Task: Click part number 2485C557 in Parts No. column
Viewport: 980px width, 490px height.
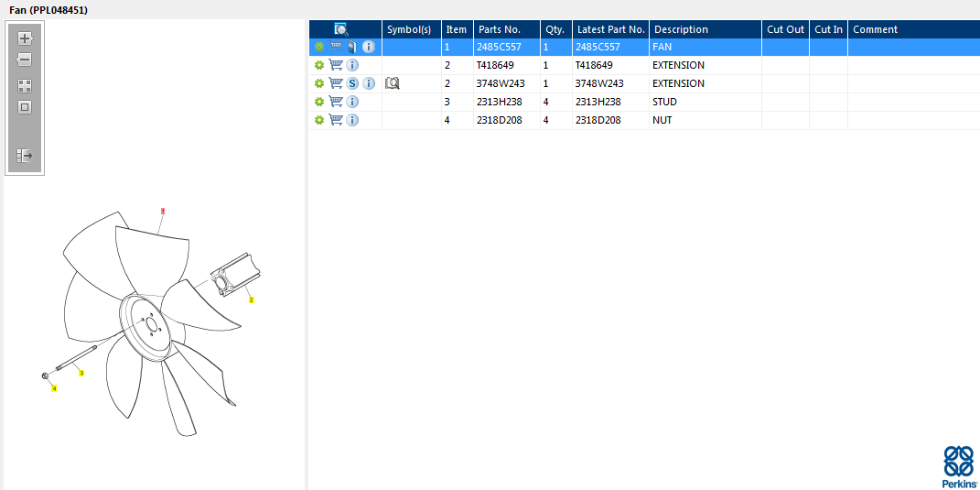Action: (x=499, y=47)
